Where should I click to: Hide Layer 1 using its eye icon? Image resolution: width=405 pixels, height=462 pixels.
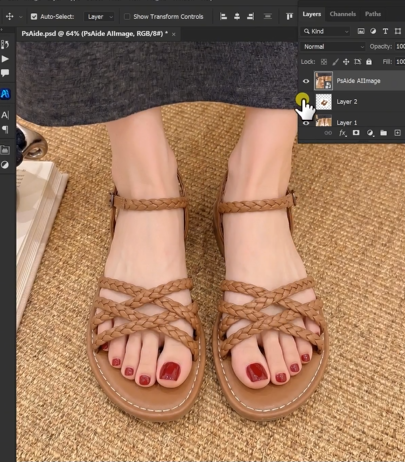click(306, 123)
